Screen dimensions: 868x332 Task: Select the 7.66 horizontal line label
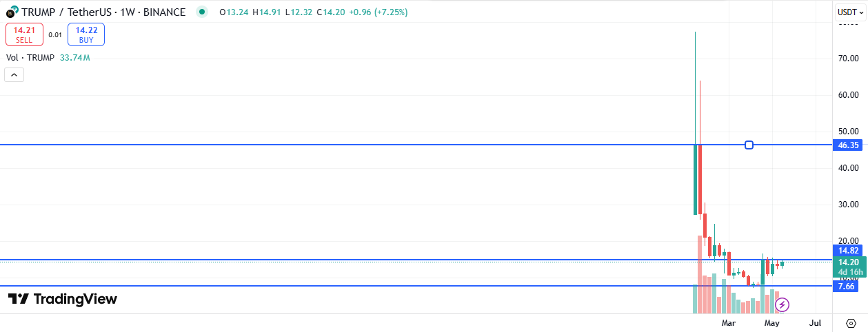847,286
